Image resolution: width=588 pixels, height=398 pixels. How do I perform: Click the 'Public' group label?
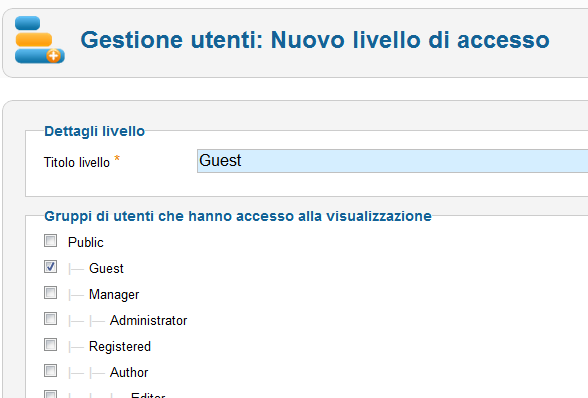[x=86, y=242]
